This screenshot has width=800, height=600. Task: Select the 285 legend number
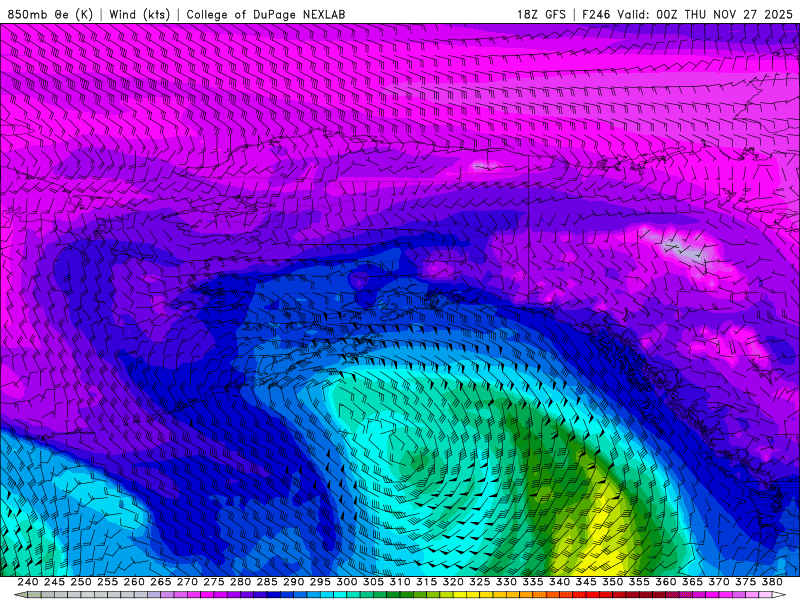(x=267, y=582)
